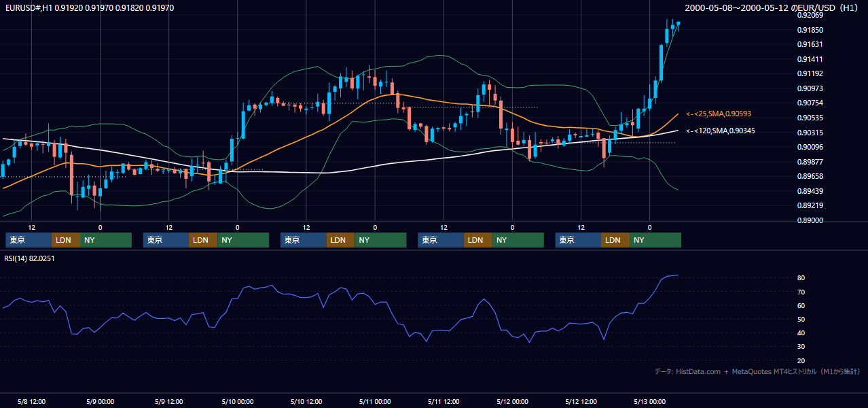868x408 pixels.
Task: Click price axis value 0.91411
Action: click(810, 59)
